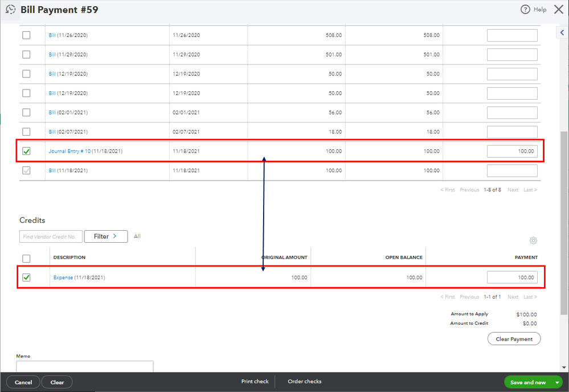Click Last in bills pagination 1-8 of 8
This screenshot has width=569, height=392.
(x=530, y=190)
